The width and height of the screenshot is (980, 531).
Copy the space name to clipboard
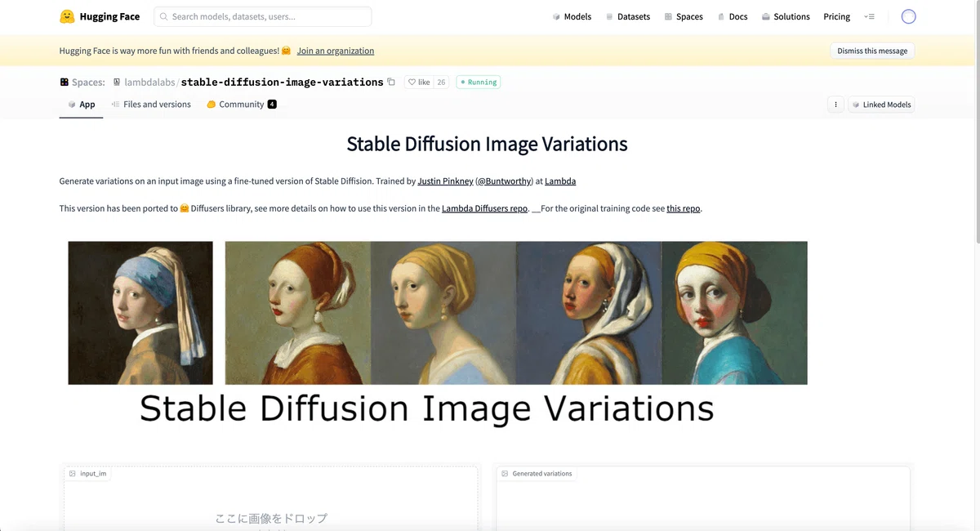coord(391,82)
